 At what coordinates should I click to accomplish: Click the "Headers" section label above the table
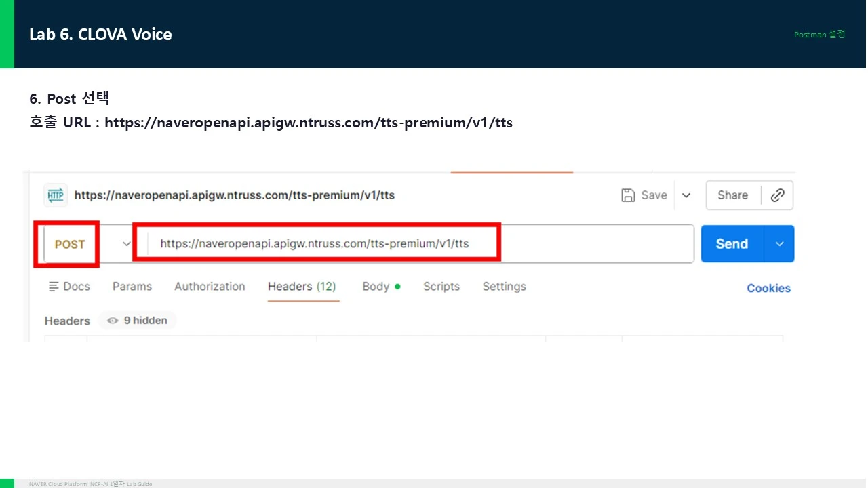(x=67, y=321)
